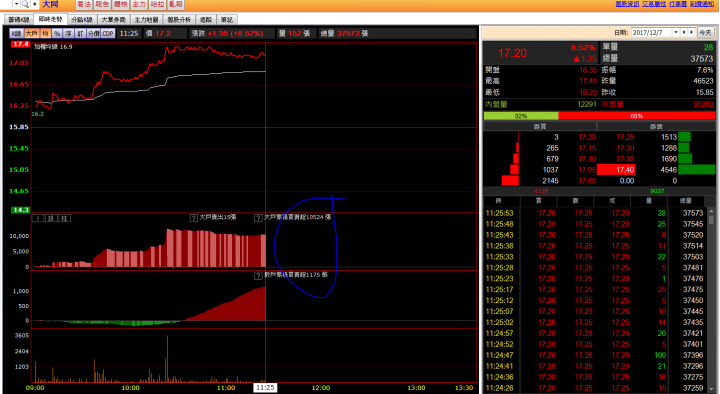Click the date field showing 2017/12/7
The image size is (720, 394).
pos(651,32)
